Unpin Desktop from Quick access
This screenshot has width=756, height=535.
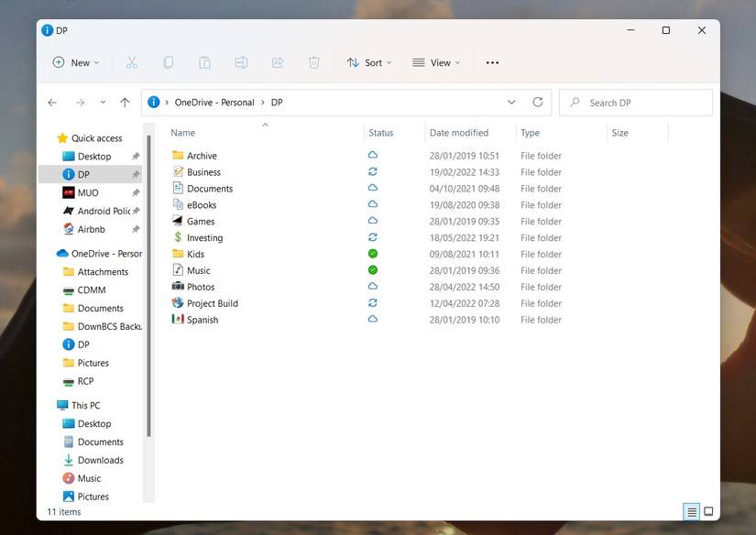pyautogui.click(x=136, y=156)
